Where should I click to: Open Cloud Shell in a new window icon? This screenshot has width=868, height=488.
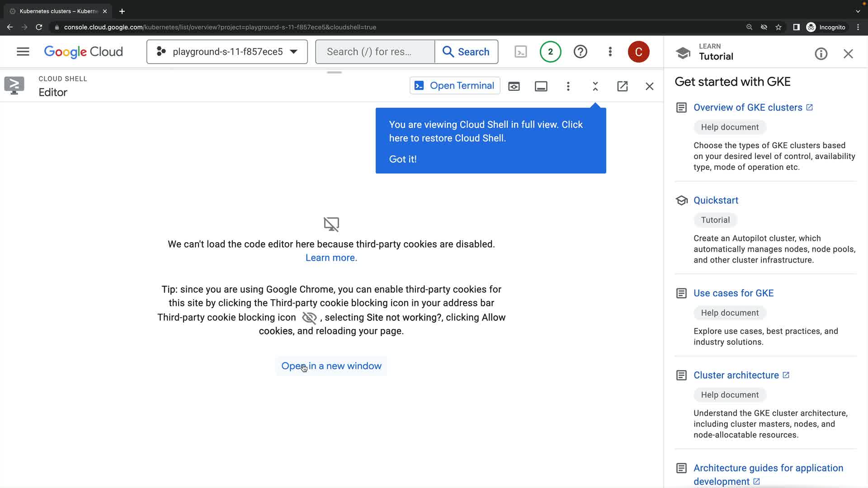623,86
